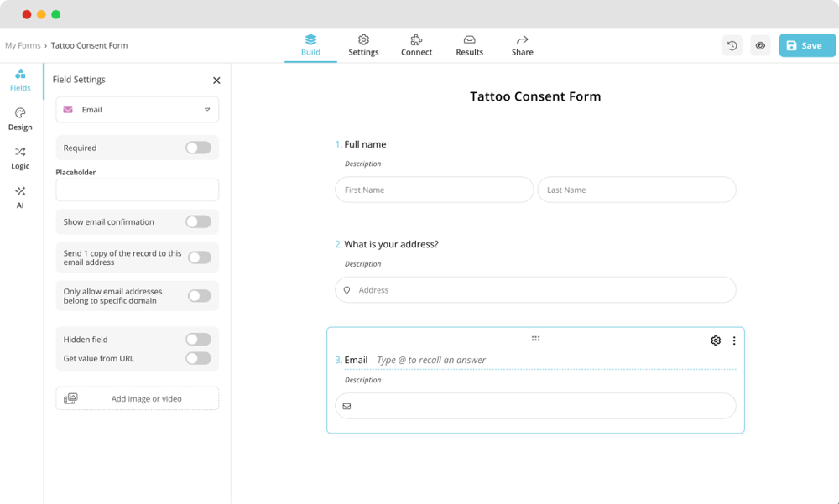This screenshot has height=504, width=839.
Task: Open the AI panel in the sidebar
Action: (x=19, y=197)
